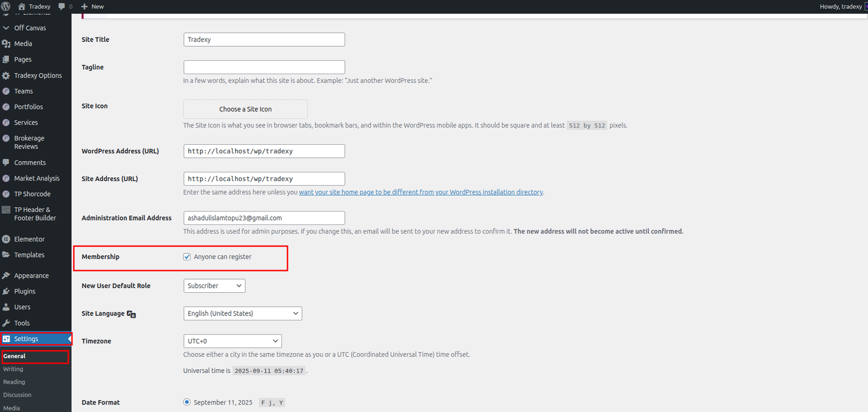Click the Tradexy Options gear icon
868x412 pixels.
coord(6,75)
